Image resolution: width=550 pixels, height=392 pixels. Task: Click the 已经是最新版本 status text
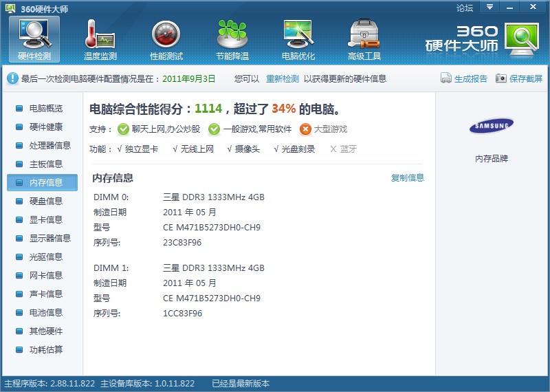[241, 384]
